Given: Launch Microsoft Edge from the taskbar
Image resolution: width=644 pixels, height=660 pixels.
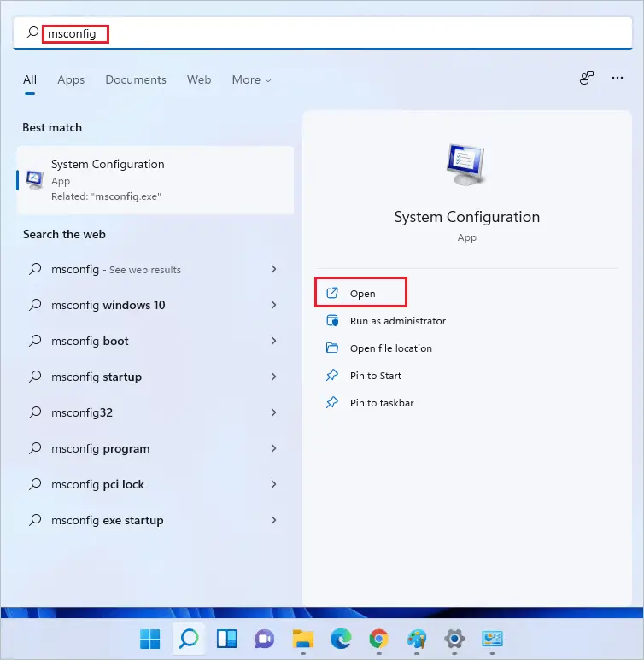Looking at the screenshot, I should coord(341,639).
